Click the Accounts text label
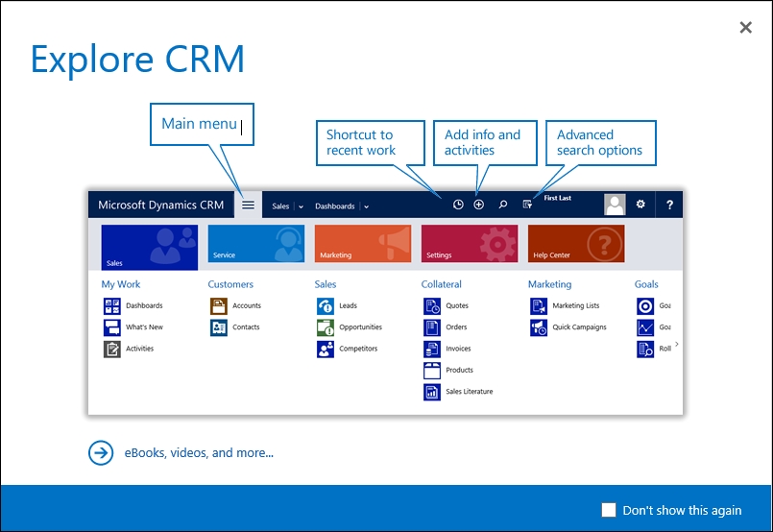The width and height of the screenshot is (773, 532). (247, 305)
